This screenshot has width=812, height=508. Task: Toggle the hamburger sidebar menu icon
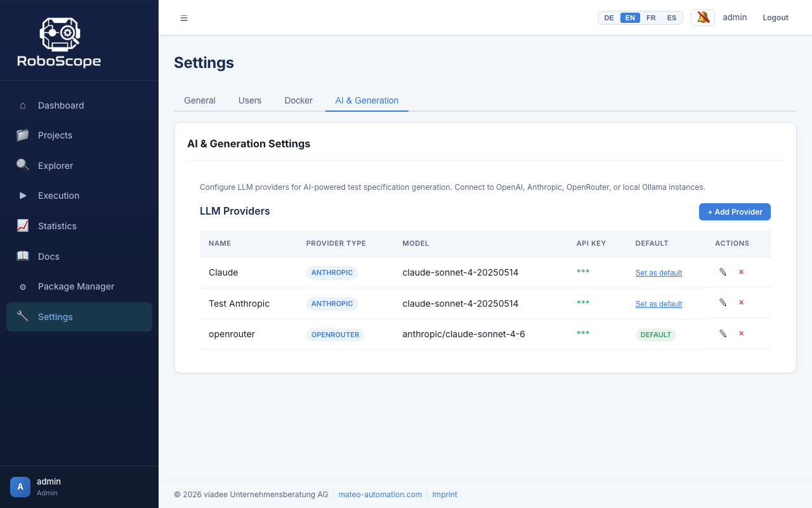184,18
